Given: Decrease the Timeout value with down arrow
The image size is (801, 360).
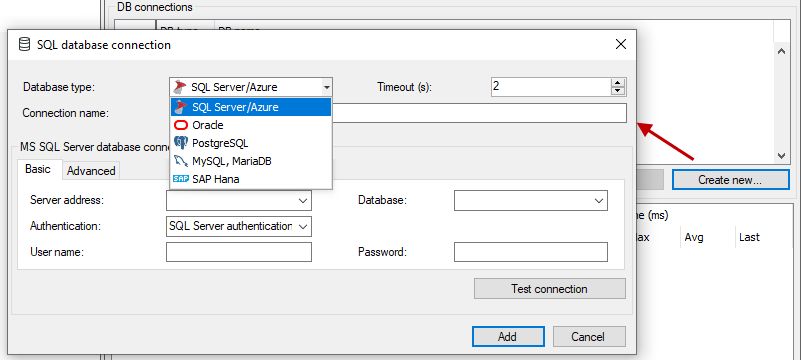Looking at the screenshot, I should [618, 91].
